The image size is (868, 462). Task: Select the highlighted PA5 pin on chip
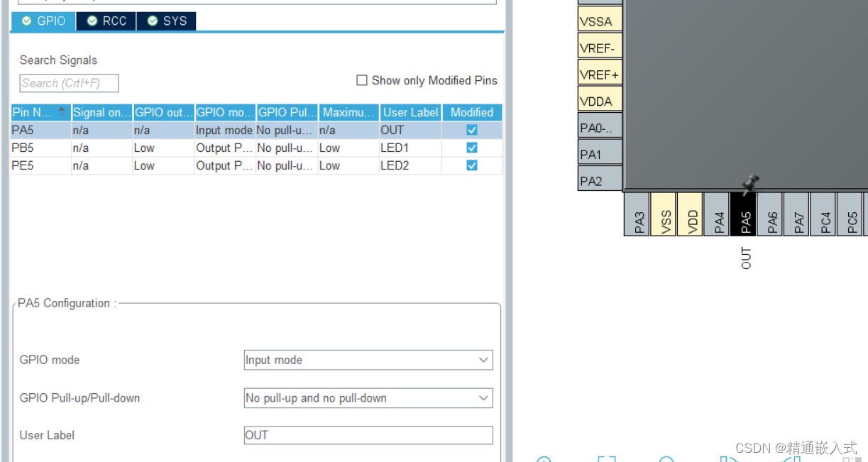(x=744, y=214)
